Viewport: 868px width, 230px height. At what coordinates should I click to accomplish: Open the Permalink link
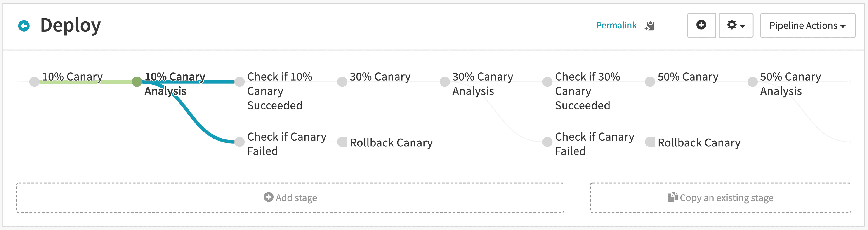pos(616,26)
